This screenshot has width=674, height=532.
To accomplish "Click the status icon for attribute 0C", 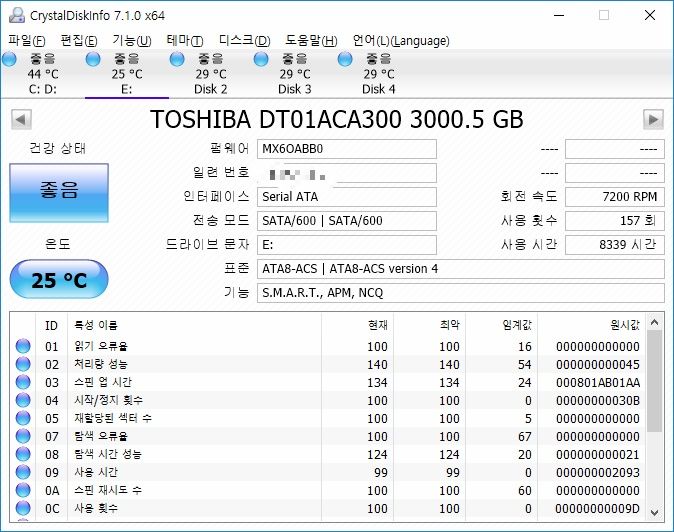I will (x=23, y=508).
